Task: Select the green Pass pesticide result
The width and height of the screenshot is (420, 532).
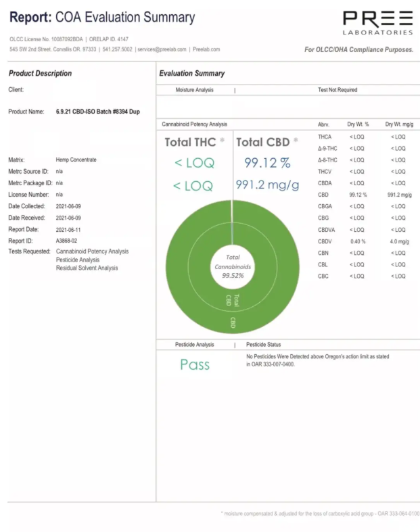Action: [195, 364]
